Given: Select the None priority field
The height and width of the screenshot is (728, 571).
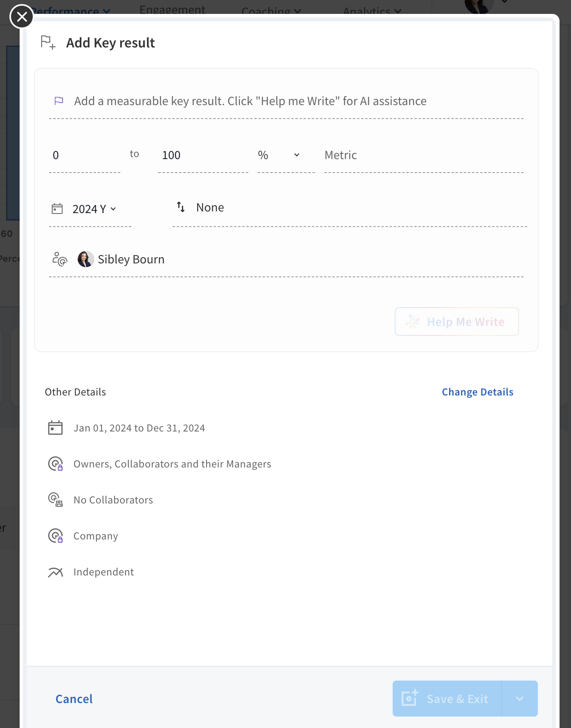Looking at the screenshot, I should point(350,208).
